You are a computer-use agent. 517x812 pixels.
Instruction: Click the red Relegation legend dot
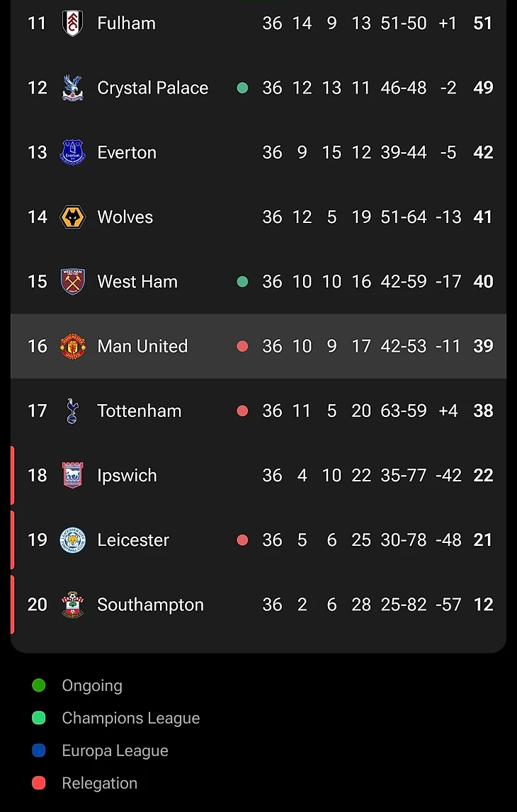tap(39, 783)
